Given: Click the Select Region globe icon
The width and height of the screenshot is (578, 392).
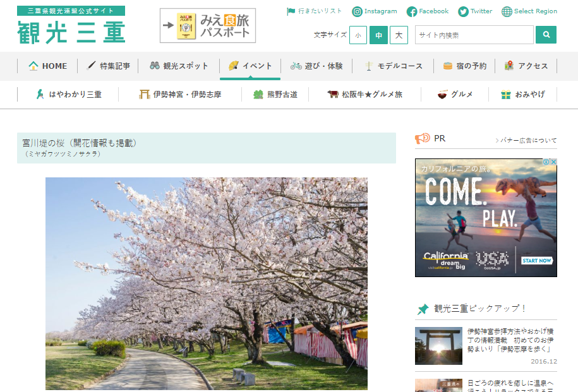Looking at the screenshot, I should click(x=507, y=12).
